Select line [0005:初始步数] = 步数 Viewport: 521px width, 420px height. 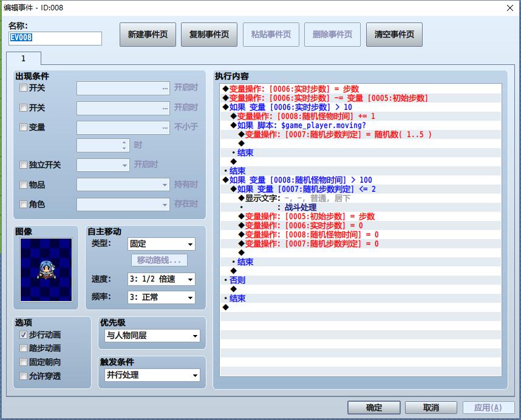361,217
